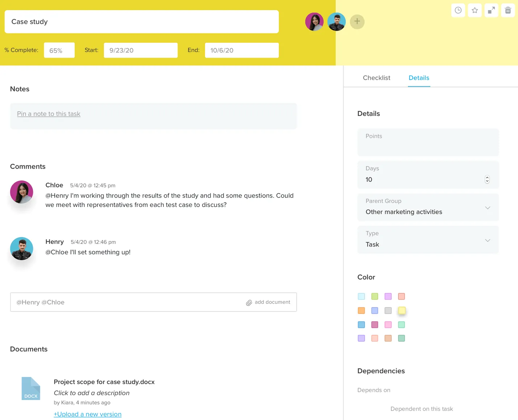Screen dimensions: 518x420
Task: Open Project scope for case study.docx
Action: pyautogui.click(x=104, y=382)
